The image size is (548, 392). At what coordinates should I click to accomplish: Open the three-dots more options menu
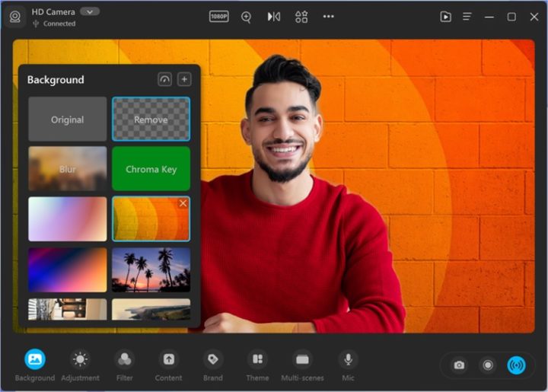click(x=328, y=17)
